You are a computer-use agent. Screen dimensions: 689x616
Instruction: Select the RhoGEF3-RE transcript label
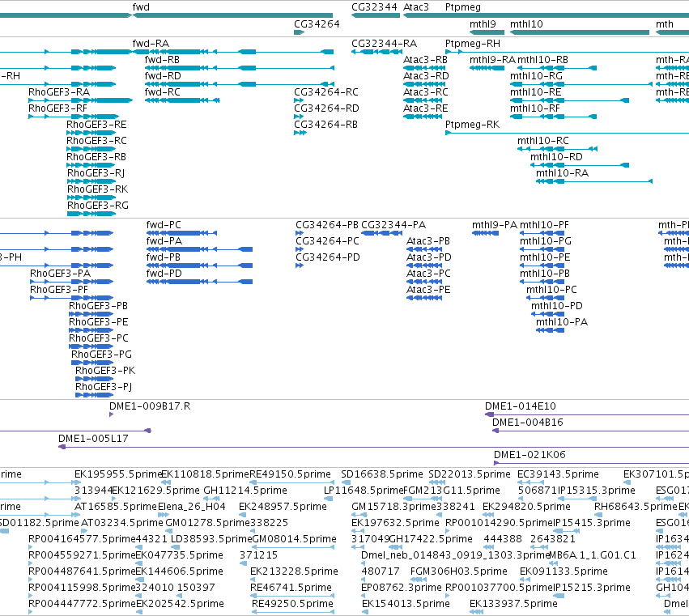[x=96, y=125]
